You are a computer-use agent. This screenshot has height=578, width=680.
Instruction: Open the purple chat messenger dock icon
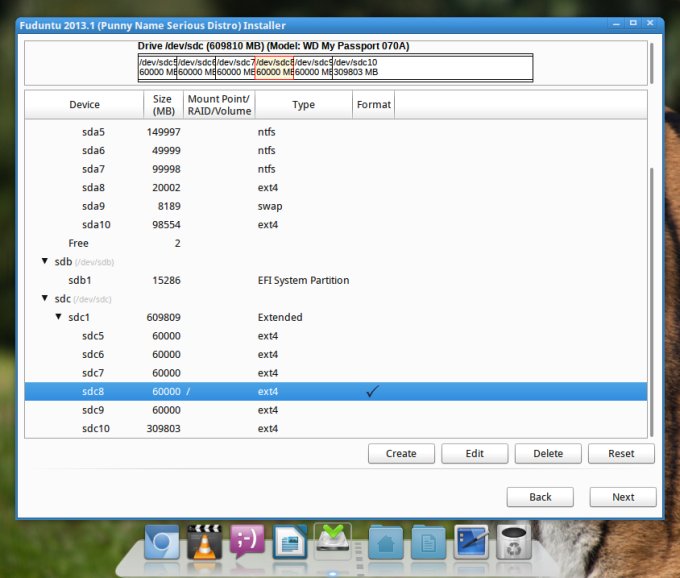(x=247, y=543)
